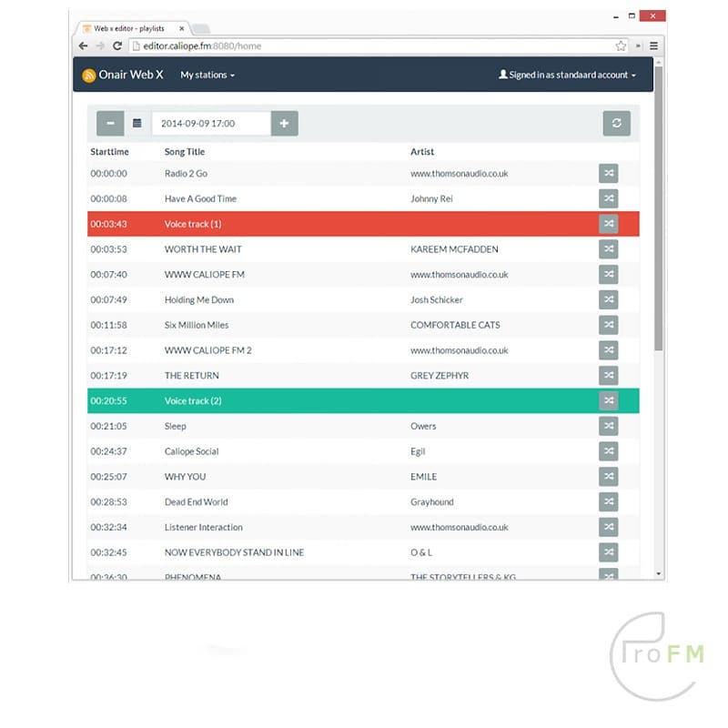Open Signed in as standaard account menu
The height and width of the screenshot is (728, 728).
point(567,75)
